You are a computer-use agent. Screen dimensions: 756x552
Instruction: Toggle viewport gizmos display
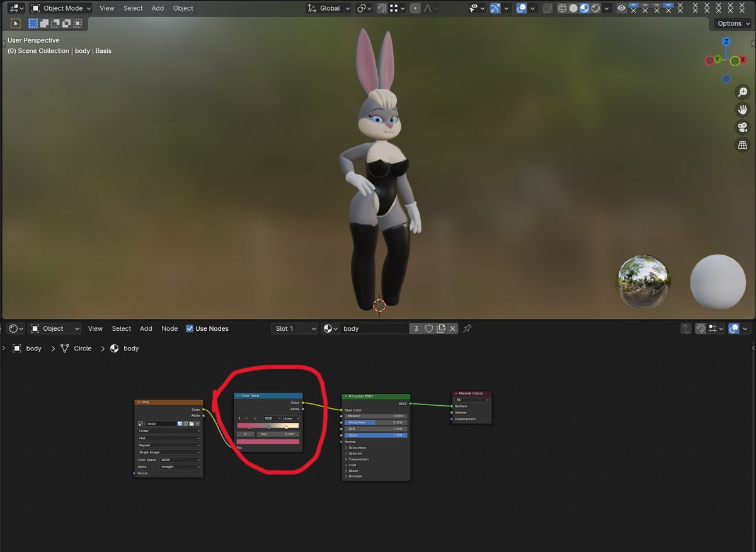tap(495, 8)
